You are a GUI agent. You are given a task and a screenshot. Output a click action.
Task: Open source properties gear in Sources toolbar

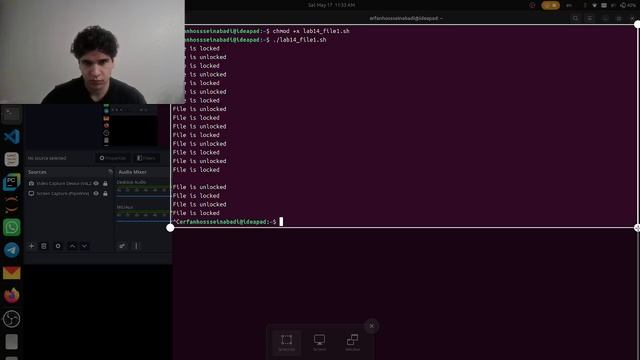coord(58,246)
